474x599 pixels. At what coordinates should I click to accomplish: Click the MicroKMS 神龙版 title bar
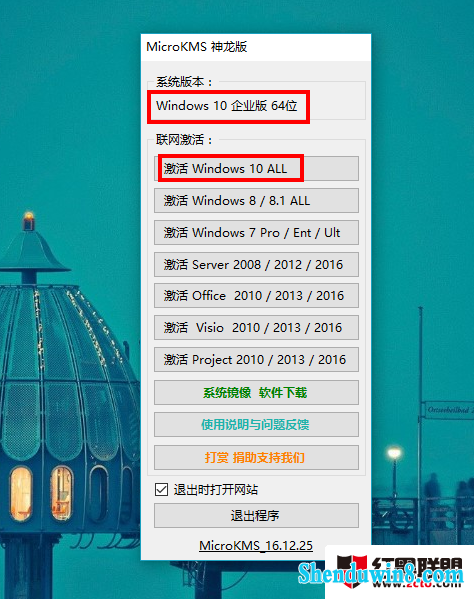(256, 47)
